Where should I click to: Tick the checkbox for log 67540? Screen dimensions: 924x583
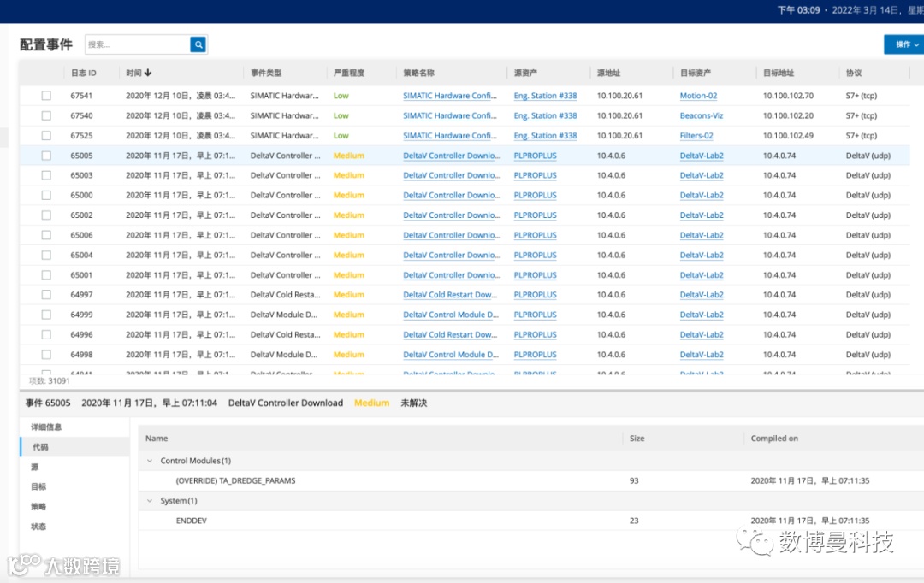coord(46,115)
